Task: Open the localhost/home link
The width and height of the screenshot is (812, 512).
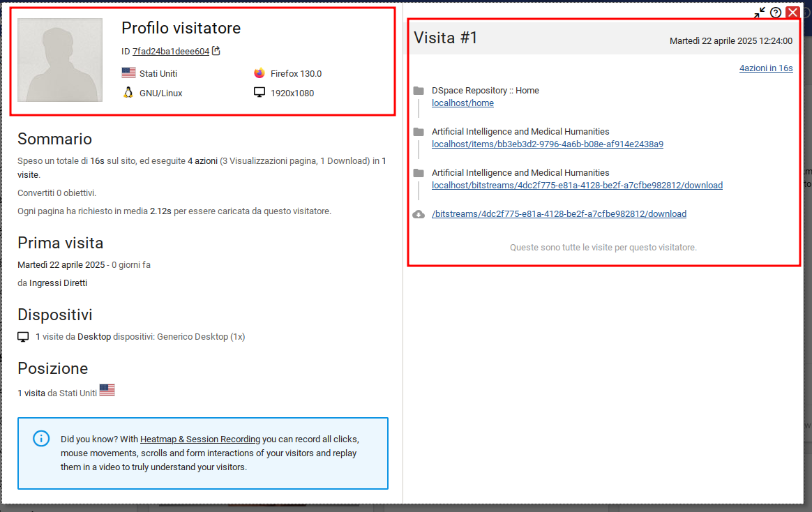Action: [463, 103]
